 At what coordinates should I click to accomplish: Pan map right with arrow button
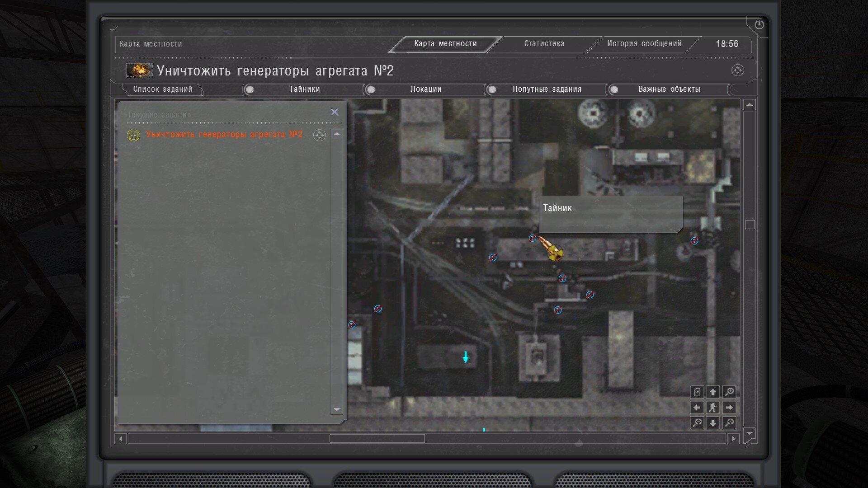pos(729,408)
